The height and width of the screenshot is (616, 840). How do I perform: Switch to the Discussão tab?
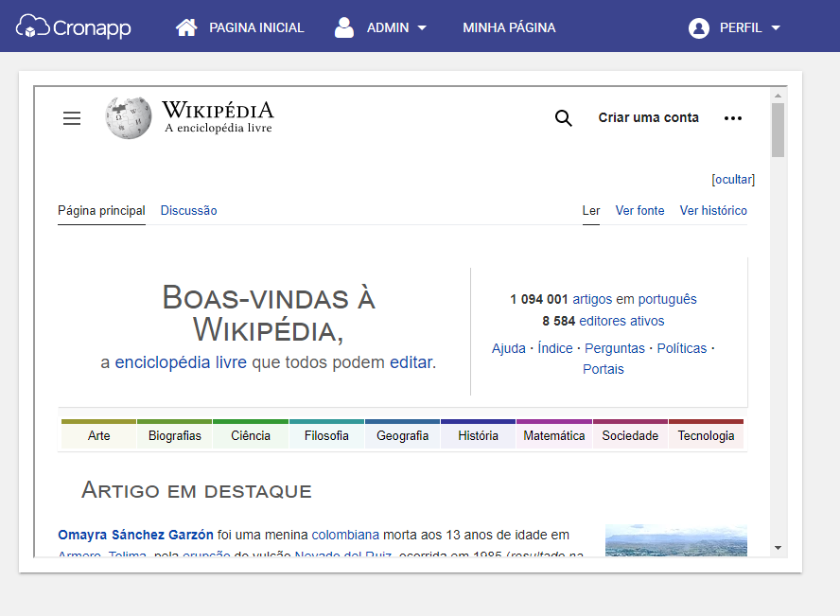[x=188, y=210]
